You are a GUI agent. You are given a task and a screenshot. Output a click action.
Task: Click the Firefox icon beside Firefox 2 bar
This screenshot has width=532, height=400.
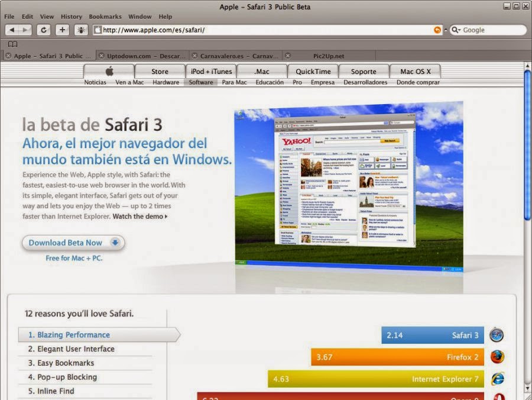pos(497,357)
